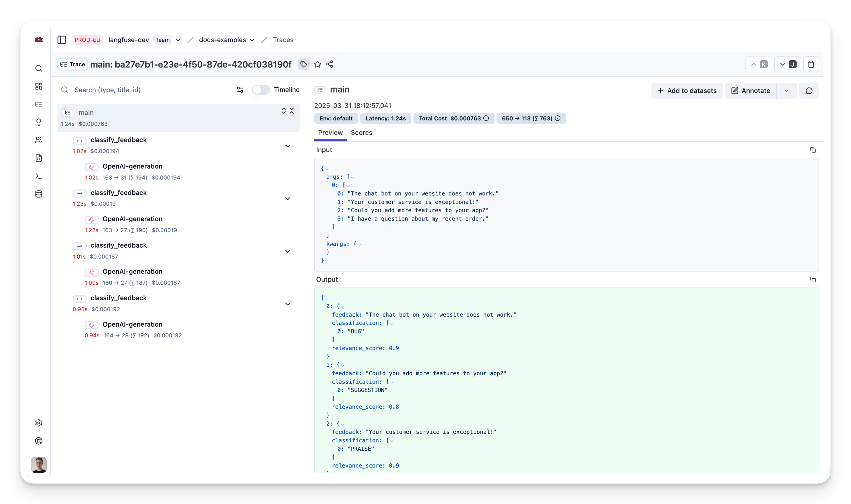This screenshot has height=504, width=851.
Task: Open the Datasets database icon in sidebar
Action: tap(39, 194)
